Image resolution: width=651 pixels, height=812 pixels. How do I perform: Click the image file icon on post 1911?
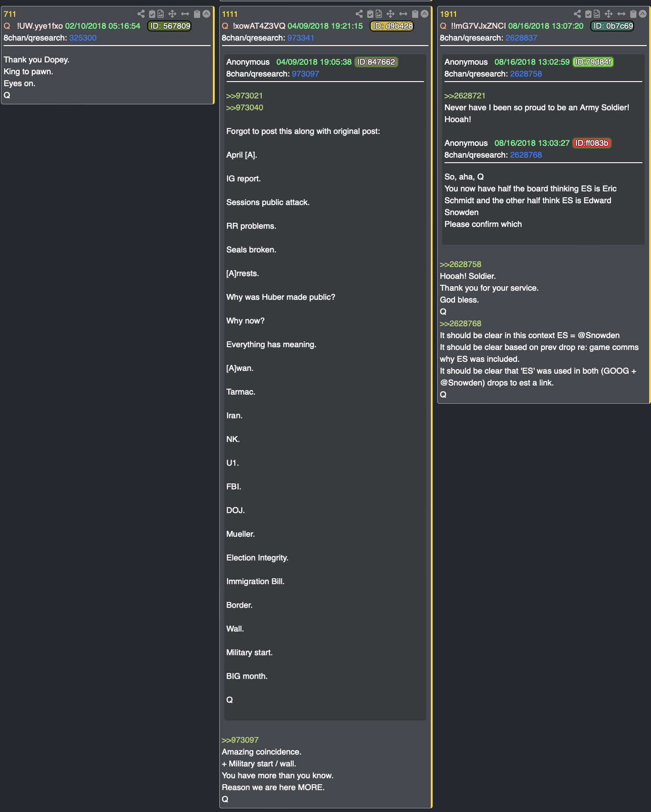pyautogui.click(x=597, y=14)
